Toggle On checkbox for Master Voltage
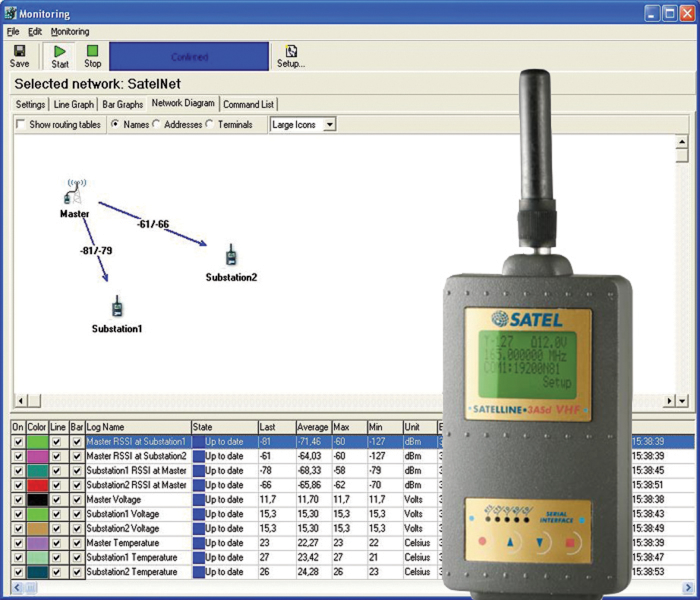 tap(18, 499)
